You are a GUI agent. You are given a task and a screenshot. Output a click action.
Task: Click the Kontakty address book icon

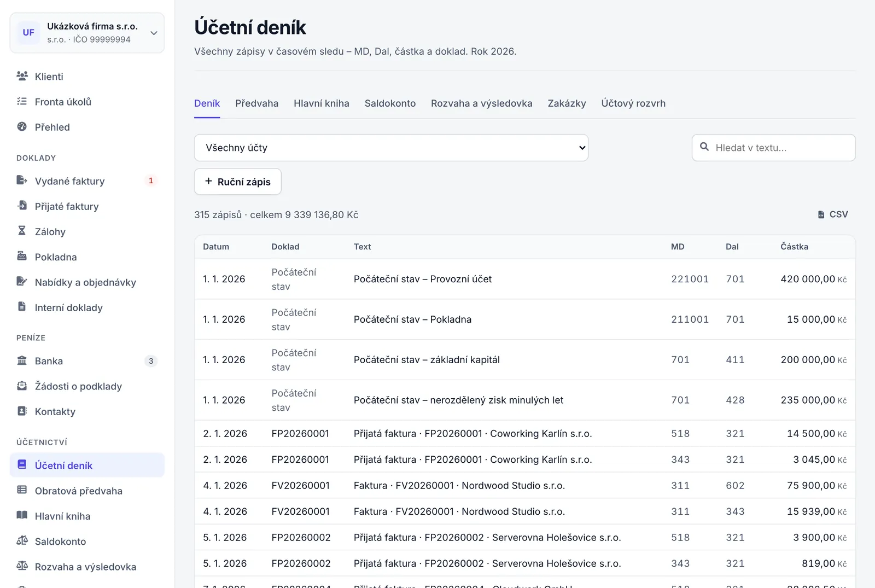pyautogui.click(x=22, y=411)
